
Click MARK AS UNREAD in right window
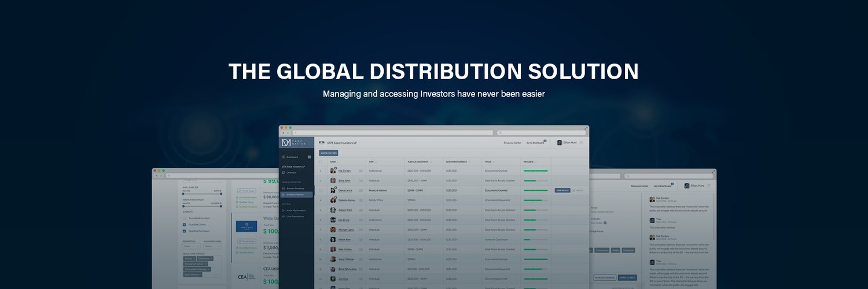tap(605, 277)
